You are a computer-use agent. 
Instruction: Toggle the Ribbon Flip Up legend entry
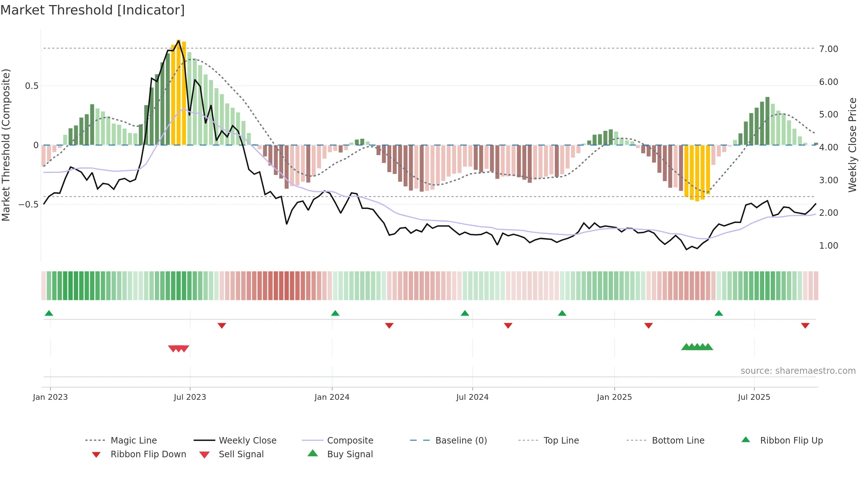[782, 440]
